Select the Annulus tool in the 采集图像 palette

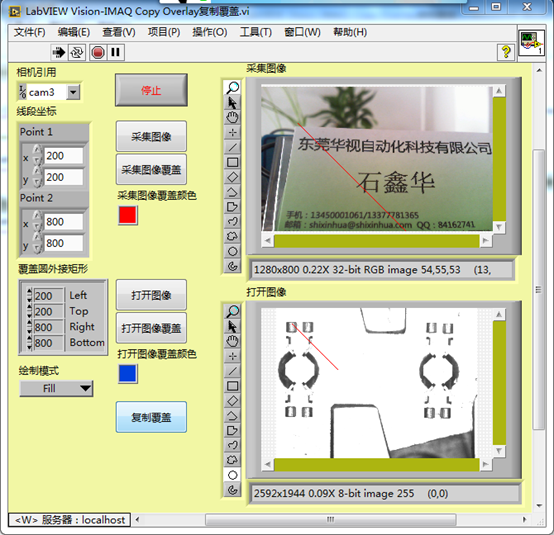(x=232, y=266)
